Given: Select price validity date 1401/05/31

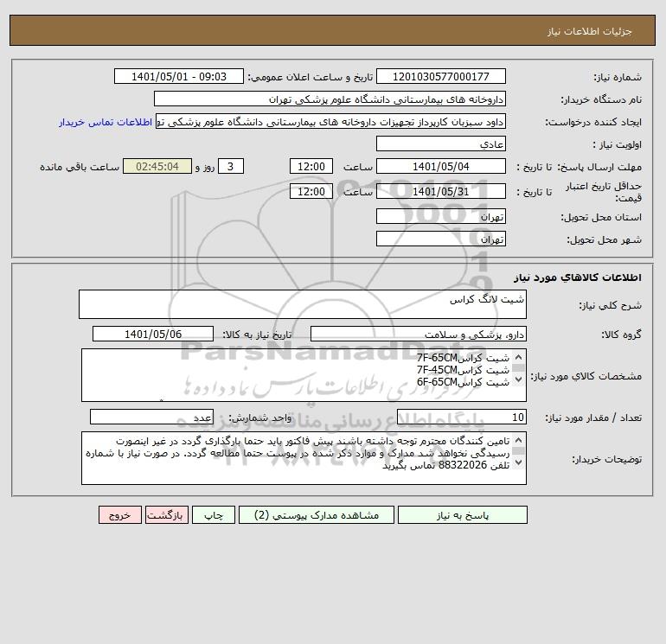Looking at the screenshot, I should click(441, 191).
